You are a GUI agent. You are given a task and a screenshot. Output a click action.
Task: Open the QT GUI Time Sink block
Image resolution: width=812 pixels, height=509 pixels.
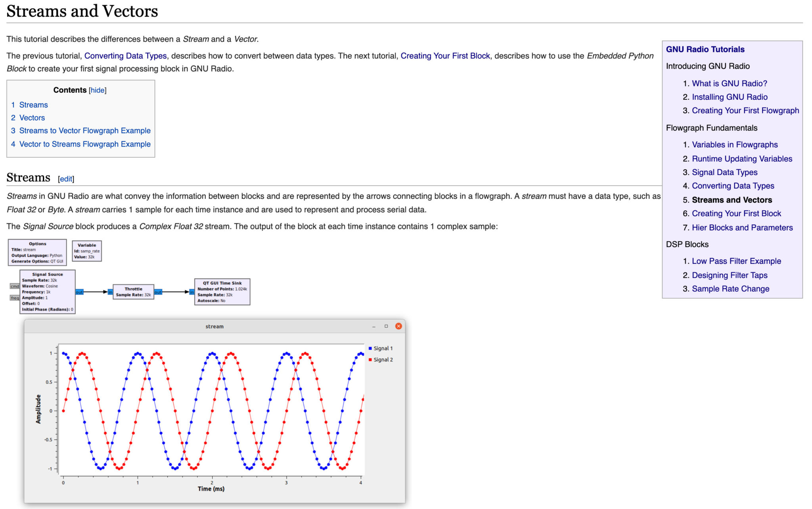coord(222,291)
